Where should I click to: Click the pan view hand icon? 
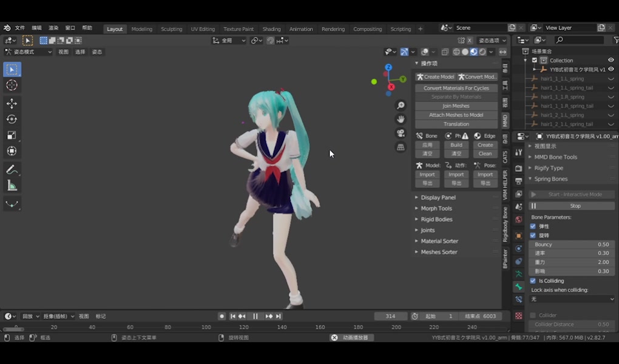pyautogui.click(x=401, y=120)
